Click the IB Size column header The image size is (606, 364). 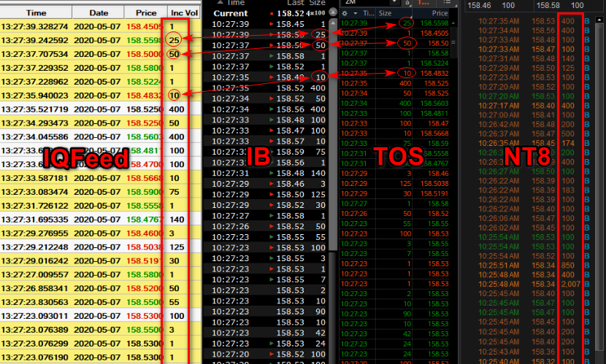point(318,3)
